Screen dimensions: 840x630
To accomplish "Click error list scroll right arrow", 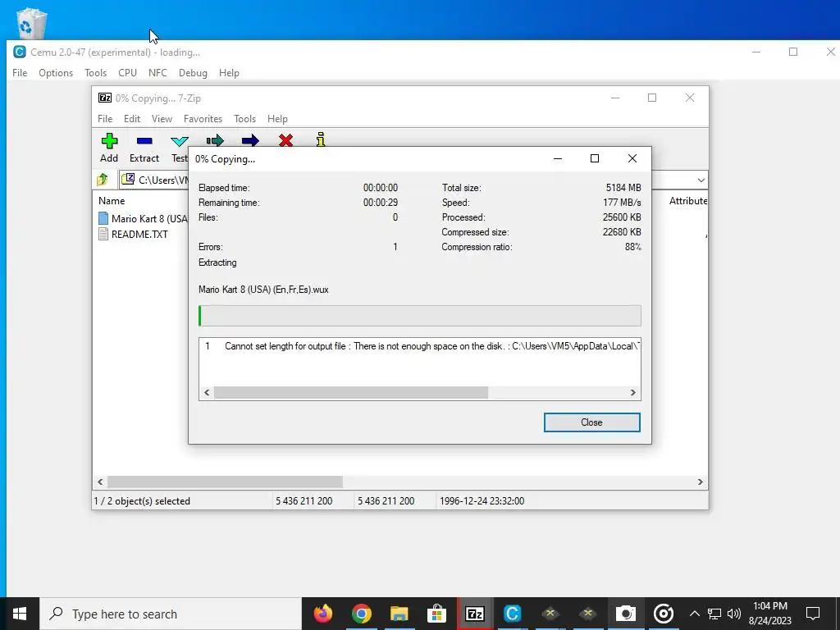I will [633, 393].
